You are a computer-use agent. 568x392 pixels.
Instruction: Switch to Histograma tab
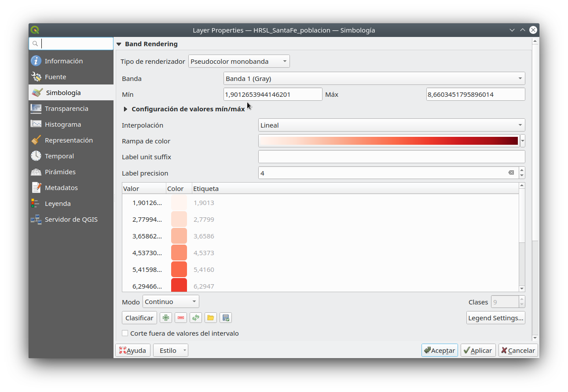71,124
